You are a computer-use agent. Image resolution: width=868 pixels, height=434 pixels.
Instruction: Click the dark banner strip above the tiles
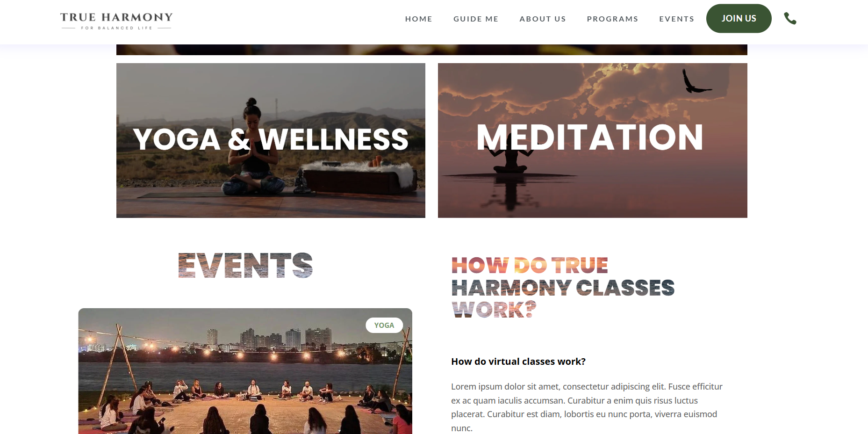pyautogui.click(x=431, y=50)
